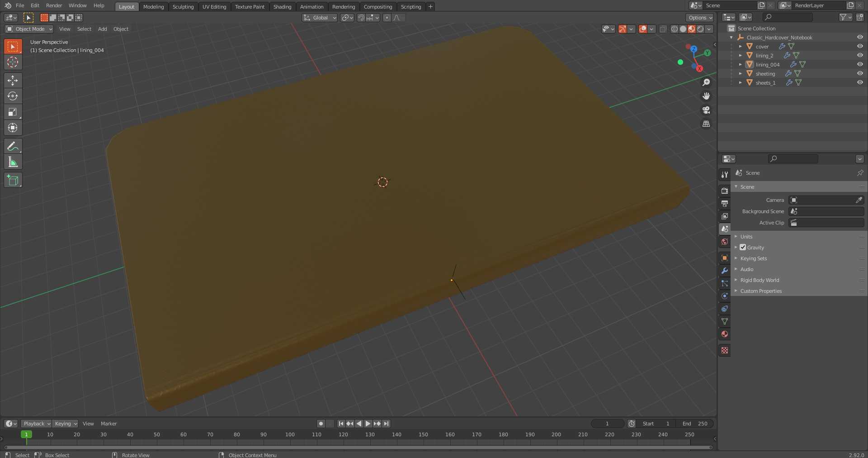Click the frame 1 playhead marker

(x=26, y=434)
